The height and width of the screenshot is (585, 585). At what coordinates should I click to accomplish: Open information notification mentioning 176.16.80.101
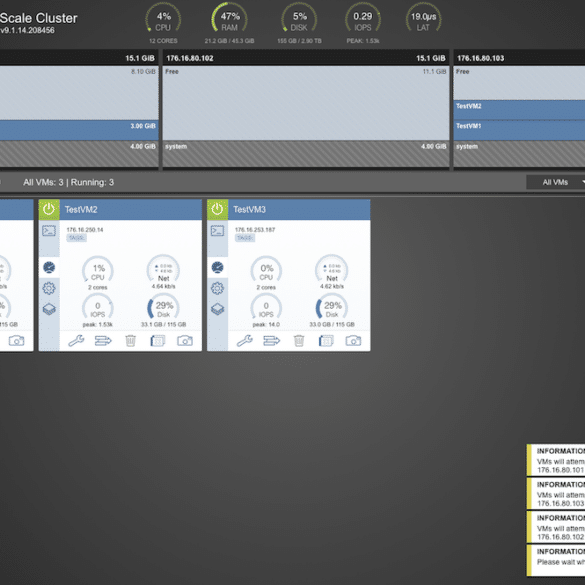click(556, 460)
